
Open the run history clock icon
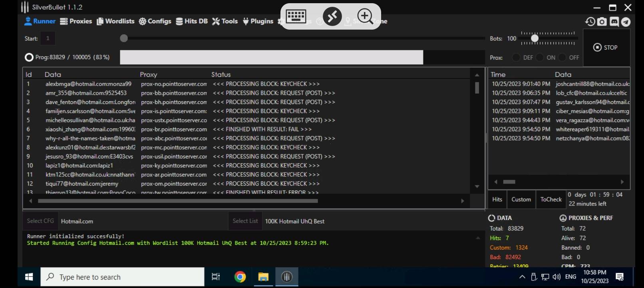[590, 22]
